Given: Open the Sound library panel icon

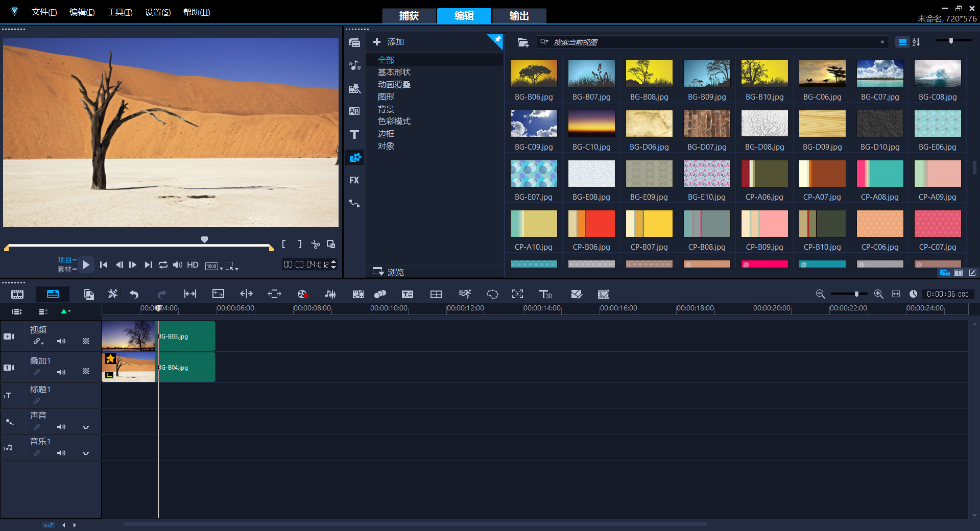Looking at the screenshot, I should click(x=354, y=65).
